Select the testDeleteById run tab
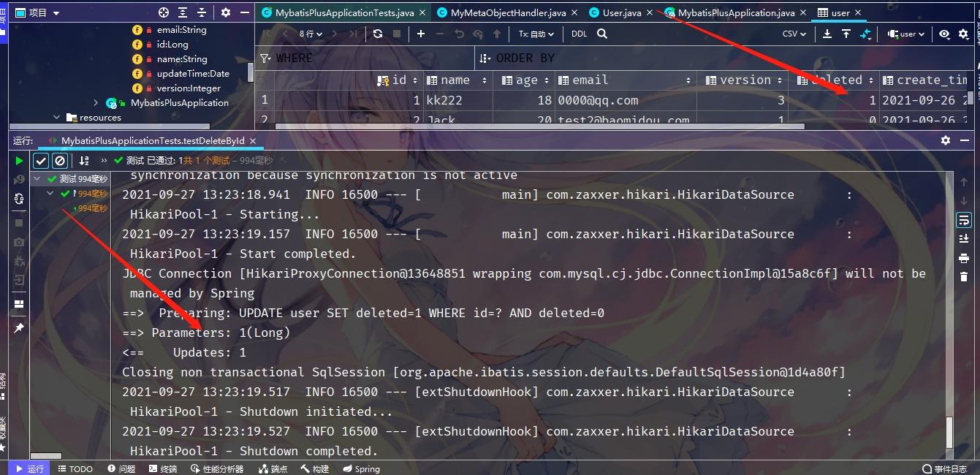Image resolution: width=980 pixels, height=475 pixels. point(152,140)
